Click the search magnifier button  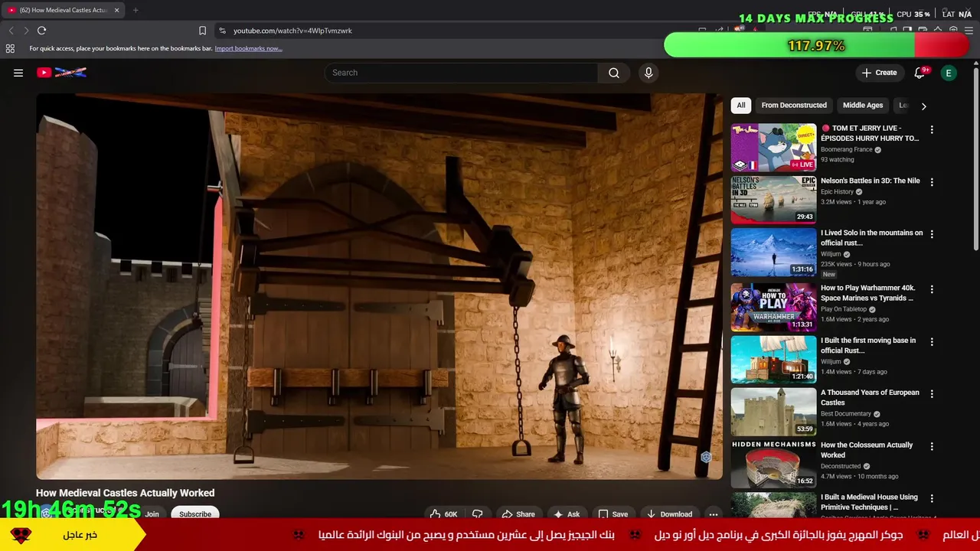pos(614,73)
